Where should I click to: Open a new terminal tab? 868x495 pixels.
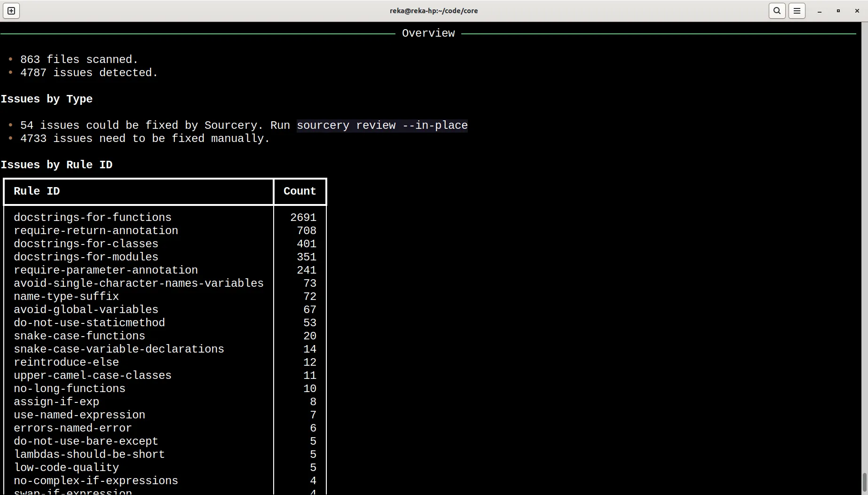(11, 10)
